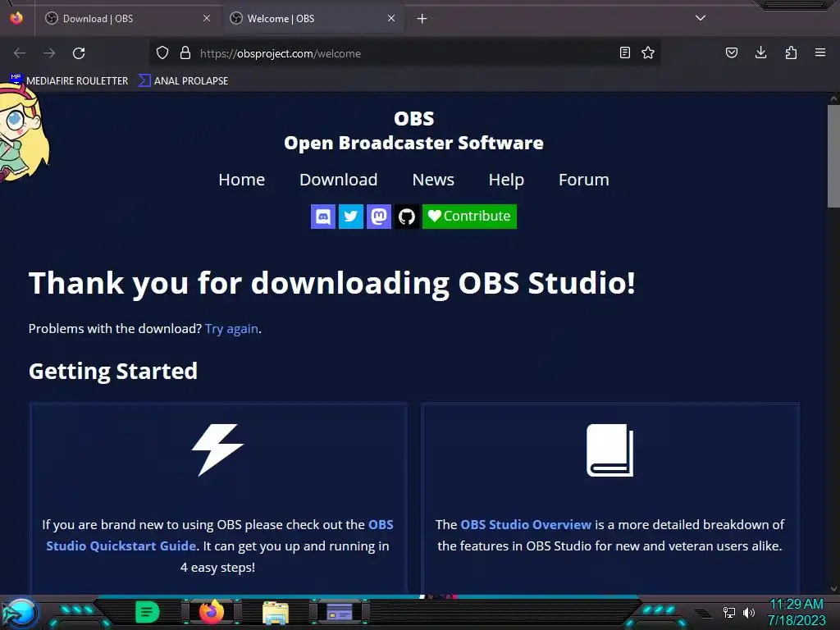Click the scrollbar down arrow

pos(833,588)
